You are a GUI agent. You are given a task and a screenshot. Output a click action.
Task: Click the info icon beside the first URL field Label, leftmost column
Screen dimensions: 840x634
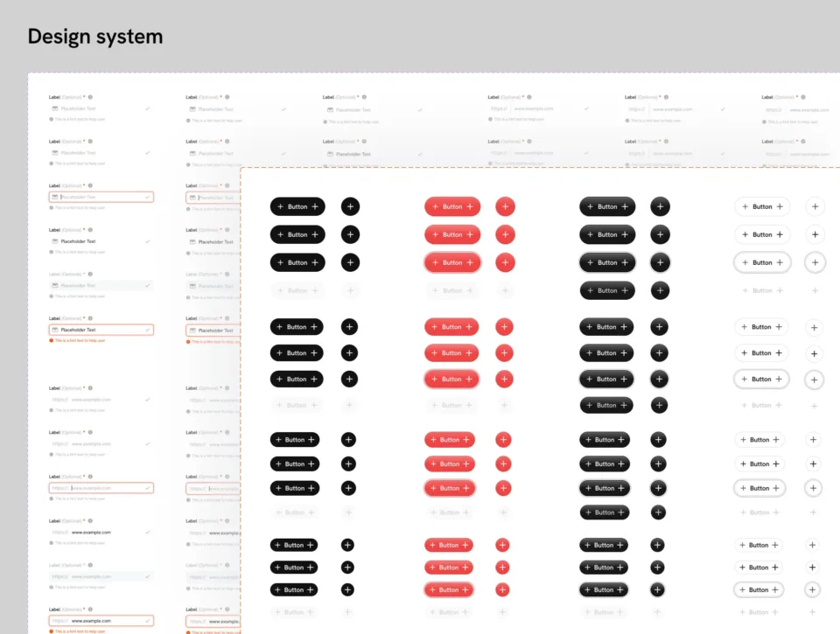click(x=90, y=387)
